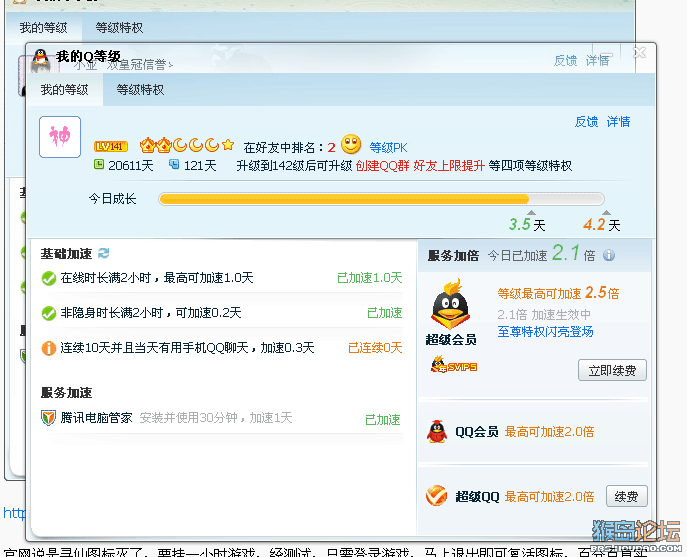Viewport: 687px width, 557px height.
Task: Click the info icon beside 2.1倍
Action: click(x=609, y=255)
